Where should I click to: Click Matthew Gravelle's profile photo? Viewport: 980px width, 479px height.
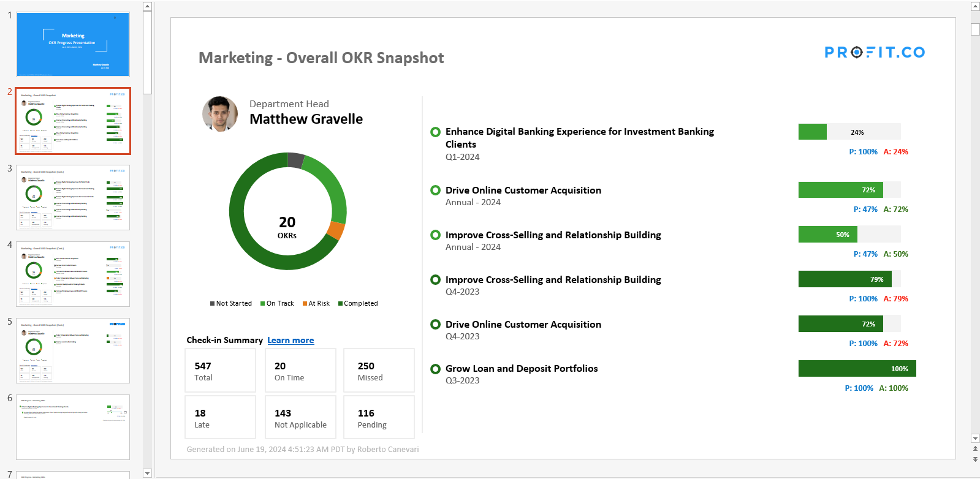pyautogui.click(x=220, y=114)
